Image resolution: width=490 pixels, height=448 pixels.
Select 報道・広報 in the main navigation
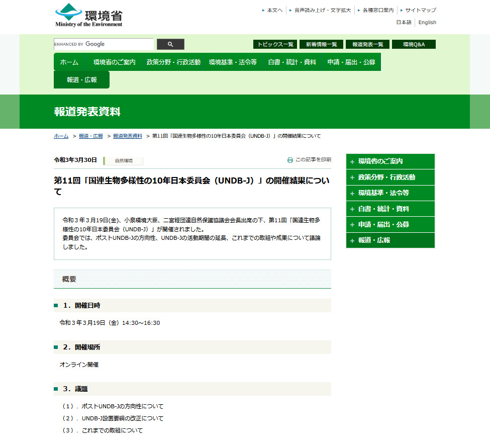pyautogui.click(x=81, y=80)
